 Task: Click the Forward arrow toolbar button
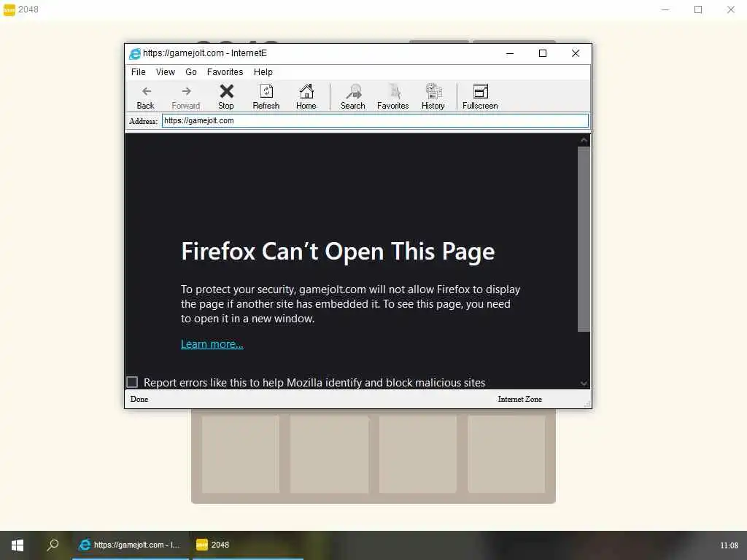click(186, 97)
